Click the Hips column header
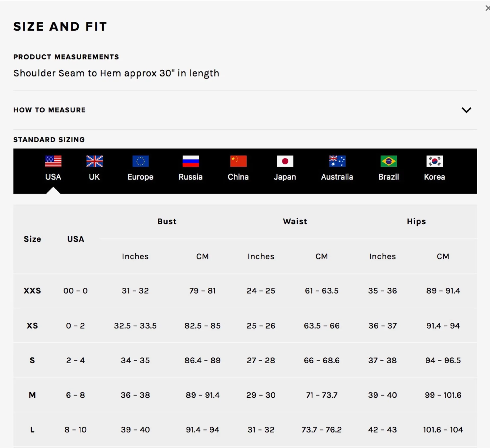 coord(416,221)
